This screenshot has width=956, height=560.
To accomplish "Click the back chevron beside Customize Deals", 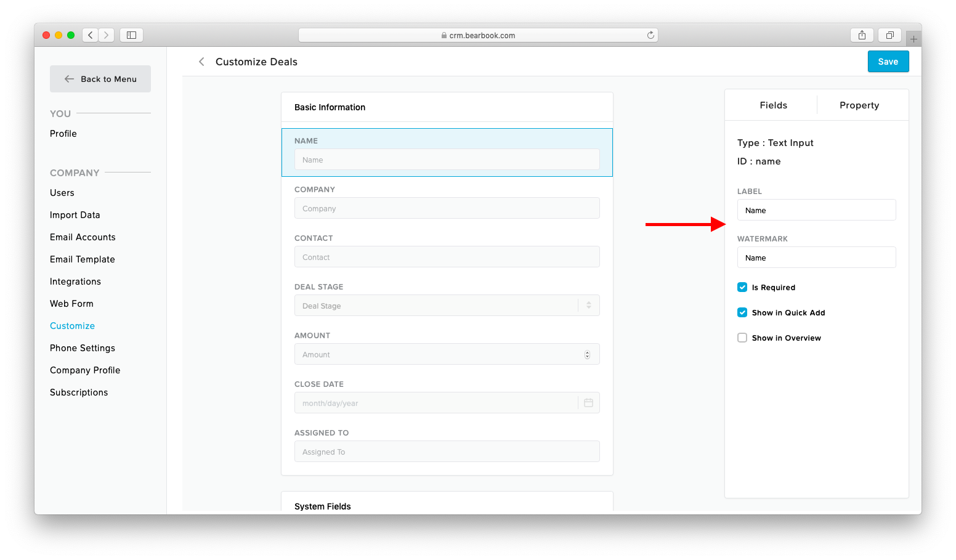I will click(201, 62).
